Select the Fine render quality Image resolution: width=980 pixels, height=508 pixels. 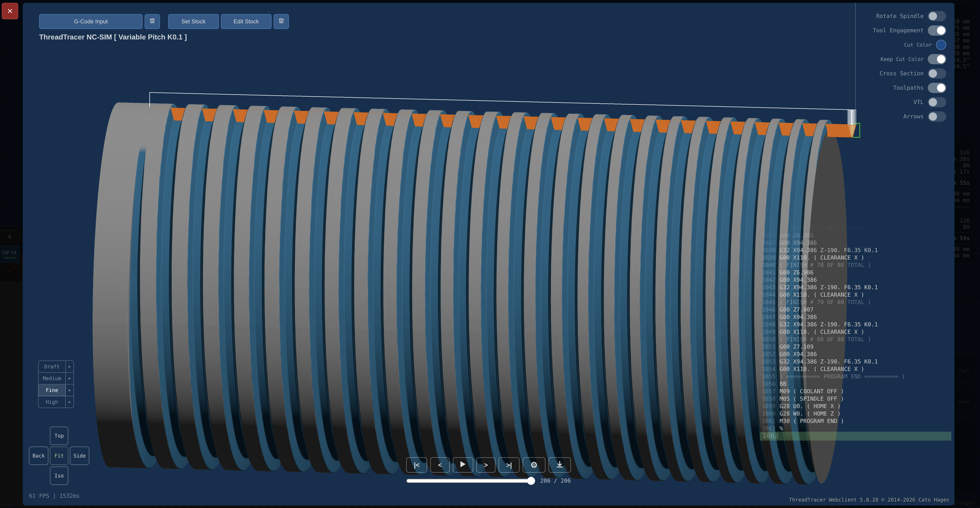click(x=52, y=390)
